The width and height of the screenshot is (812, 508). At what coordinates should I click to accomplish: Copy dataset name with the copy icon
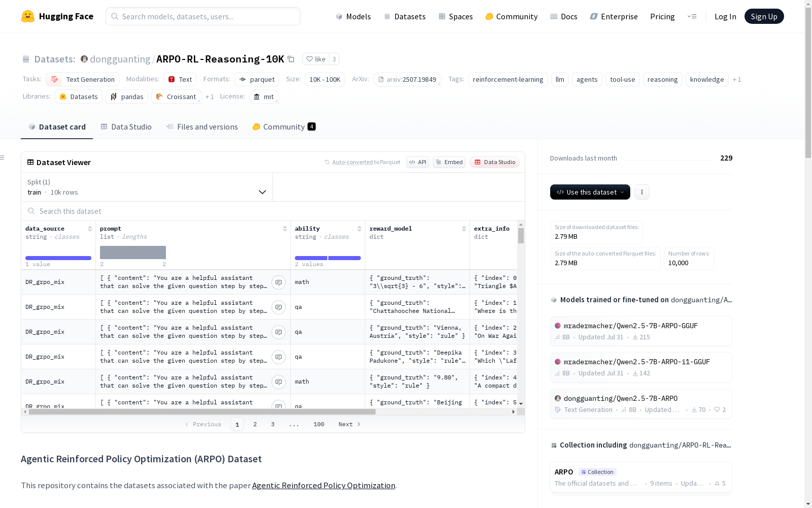click(x=291, y=59)
